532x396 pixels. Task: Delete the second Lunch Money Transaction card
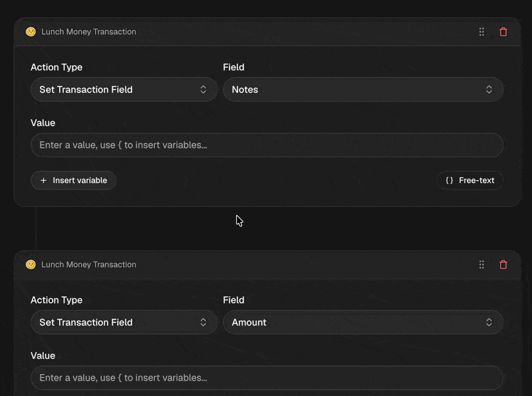[x=503, y=265]
